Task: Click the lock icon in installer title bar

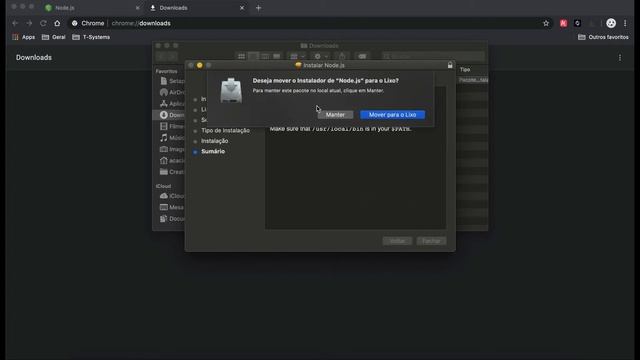Action: (x=450, y=65)
